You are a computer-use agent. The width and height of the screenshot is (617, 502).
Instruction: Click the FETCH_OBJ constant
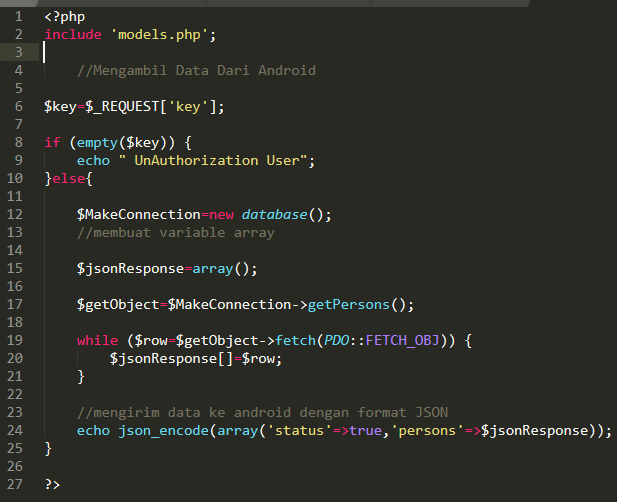[403, 340]
